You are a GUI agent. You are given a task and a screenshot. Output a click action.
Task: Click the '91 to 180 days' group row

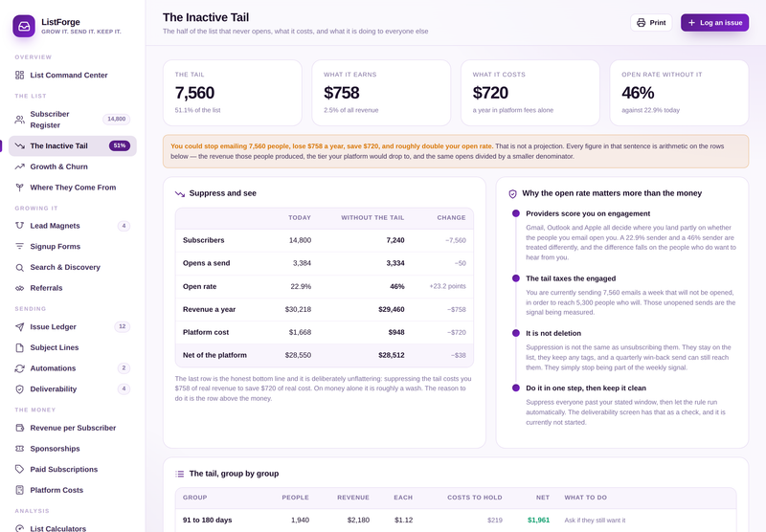(456, 521)
